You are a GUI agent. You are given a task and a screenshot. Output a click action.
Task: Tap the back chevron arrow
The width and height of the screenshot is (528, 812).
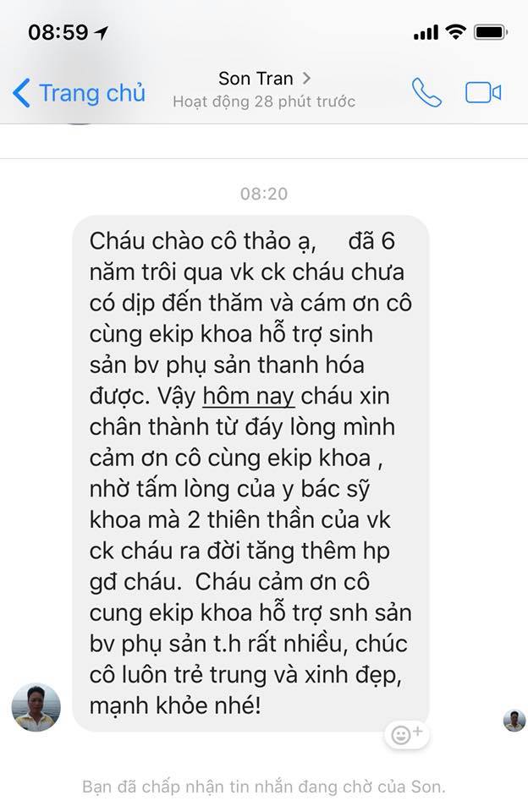tap(21, 93)
